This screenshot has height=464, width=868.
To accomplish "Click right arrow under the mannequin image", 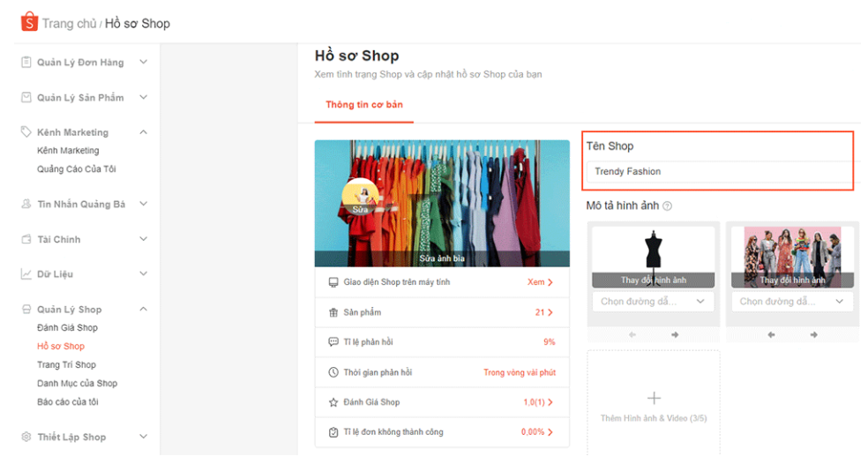I will coord(675,334).
